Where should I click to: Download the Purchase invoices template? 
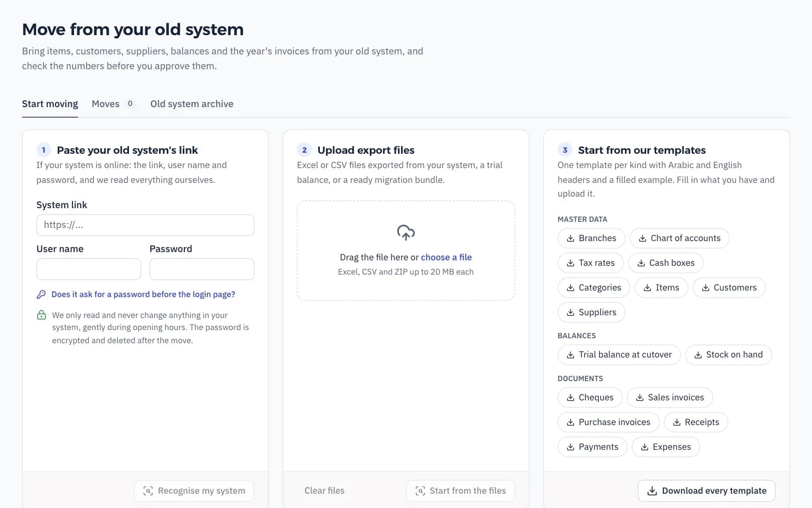tap(608, 422)
